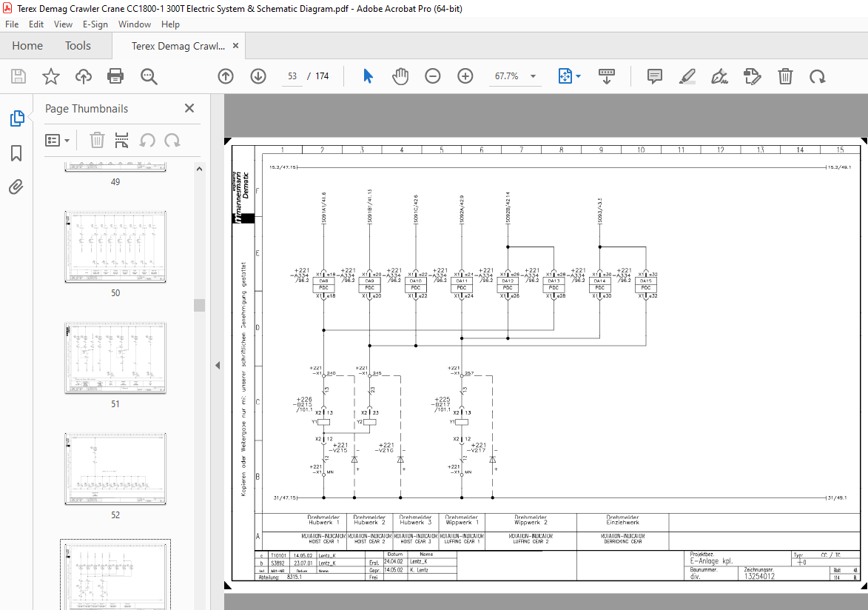868x610 pixels.
Task: Click the Save file icon
Action: coord(18,76)
